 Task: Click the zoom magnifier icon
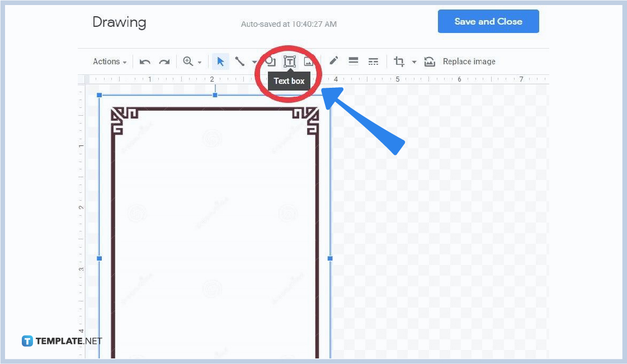pos(187,61)
